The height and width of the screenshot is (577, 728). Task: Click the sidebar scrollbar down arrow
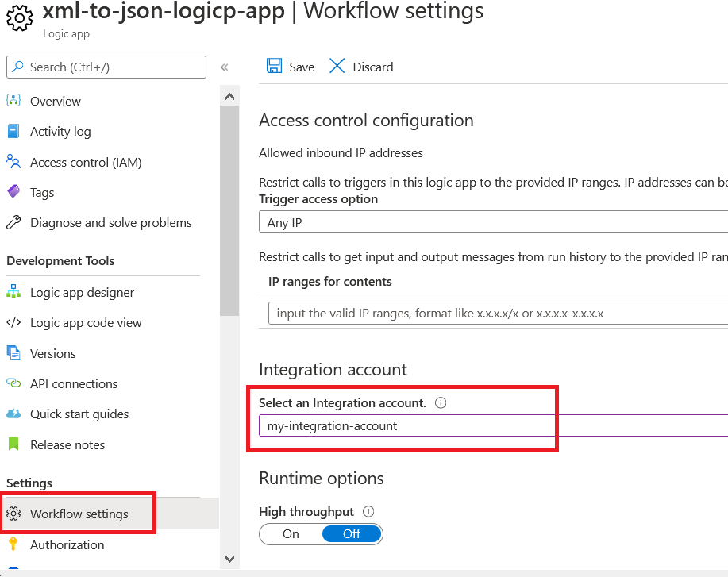[x=229, y=559]
